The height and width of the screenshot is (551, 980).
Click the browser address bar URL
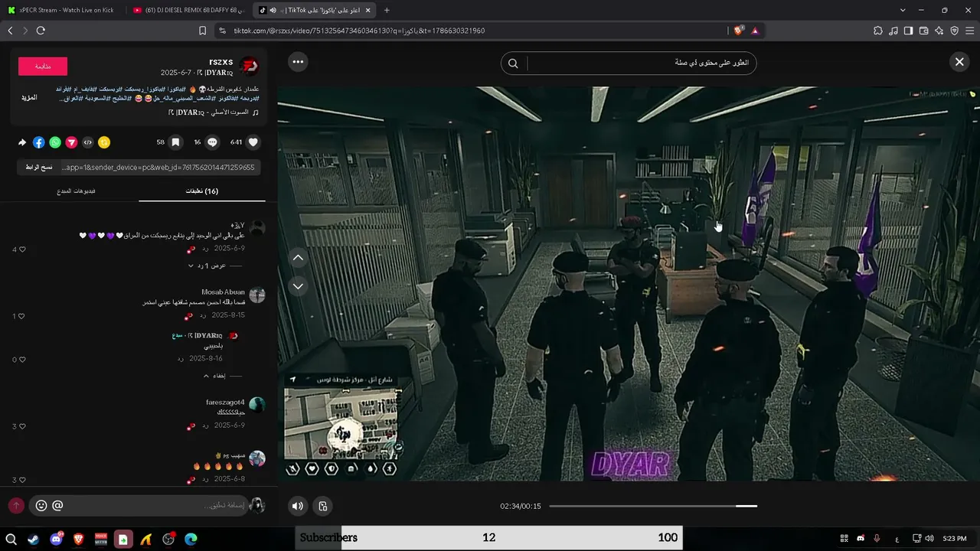pos(359,31)
